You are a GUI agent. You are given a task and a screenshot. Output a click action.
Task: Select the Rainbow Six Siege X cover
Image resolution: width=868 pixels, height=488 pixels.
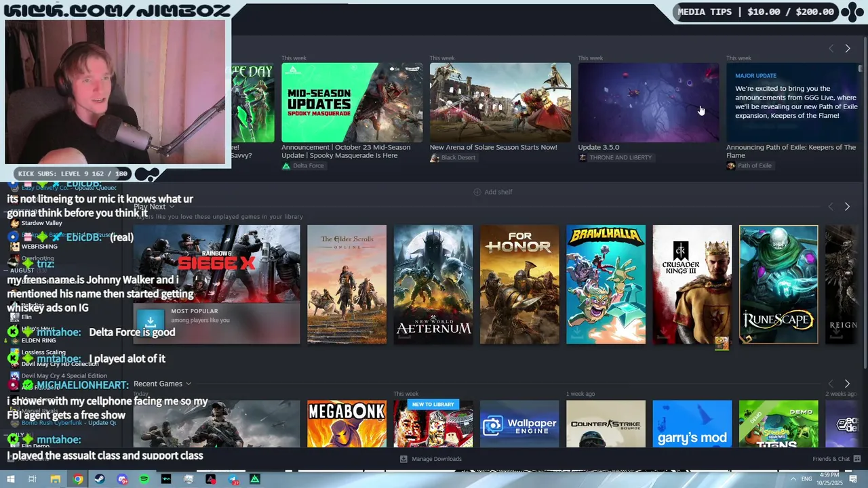point(217,264)
